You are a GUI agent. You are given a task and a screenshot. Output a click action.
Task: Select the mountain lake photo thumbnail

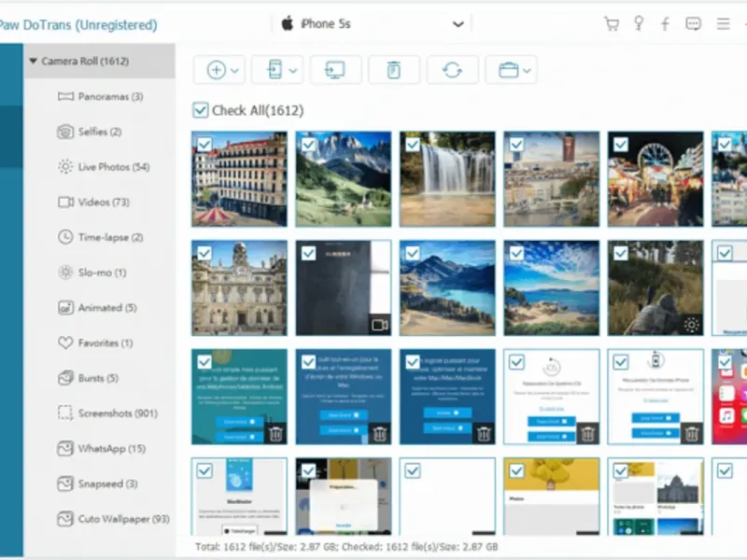coord(447,288)
